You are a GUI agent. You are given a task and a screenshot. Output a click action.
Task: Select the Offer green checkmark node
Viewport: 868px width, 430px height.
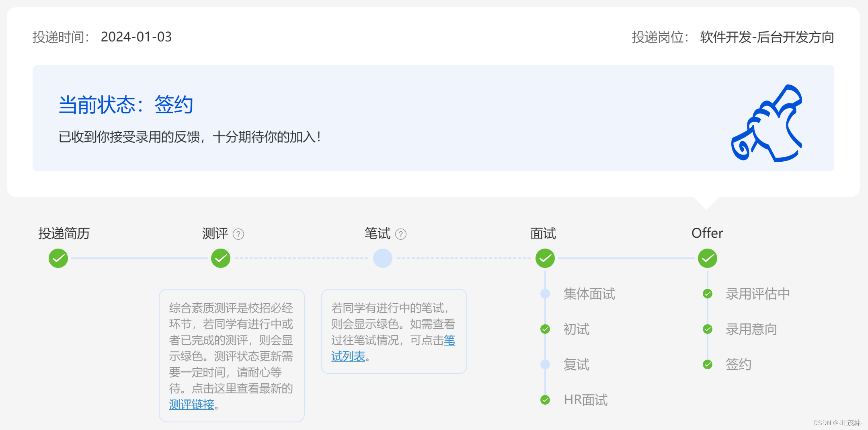pyautogui.click(x=708, y=258)
